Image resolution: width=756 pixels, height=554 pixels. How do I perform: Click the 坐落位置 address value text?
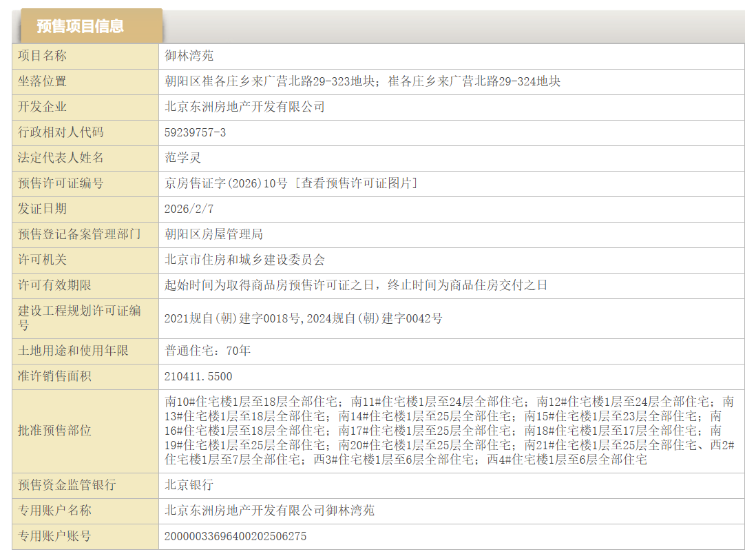362,81
